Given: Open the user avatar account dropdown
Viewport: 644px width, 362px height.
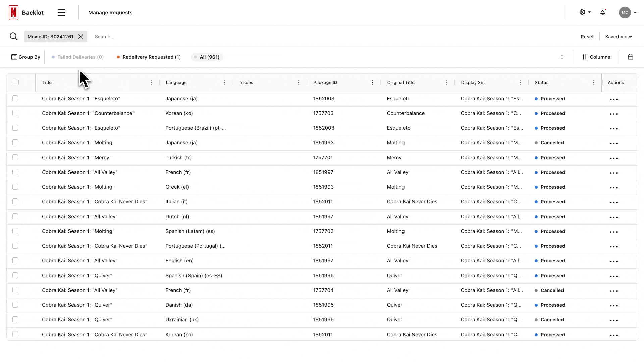Looking at the screenshot, I should point(625,12).
